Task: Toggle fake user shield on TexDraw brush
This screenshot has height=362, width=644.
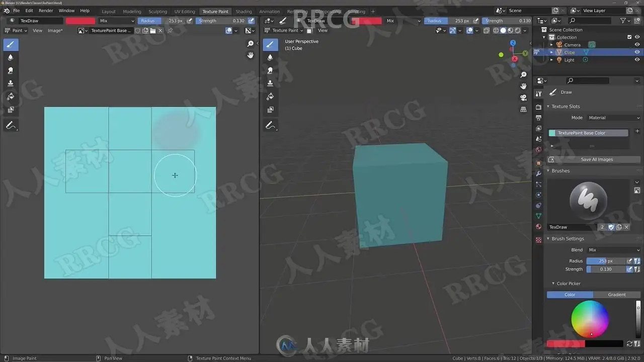Action: coord(611,227)
